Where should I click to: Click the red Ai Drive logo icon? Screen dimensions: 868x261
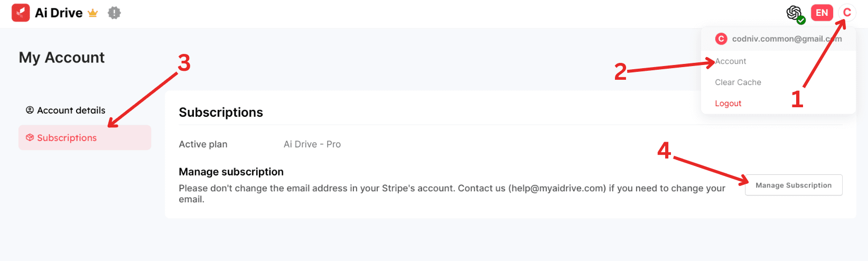pyautogui.click(x=21, y=13)
